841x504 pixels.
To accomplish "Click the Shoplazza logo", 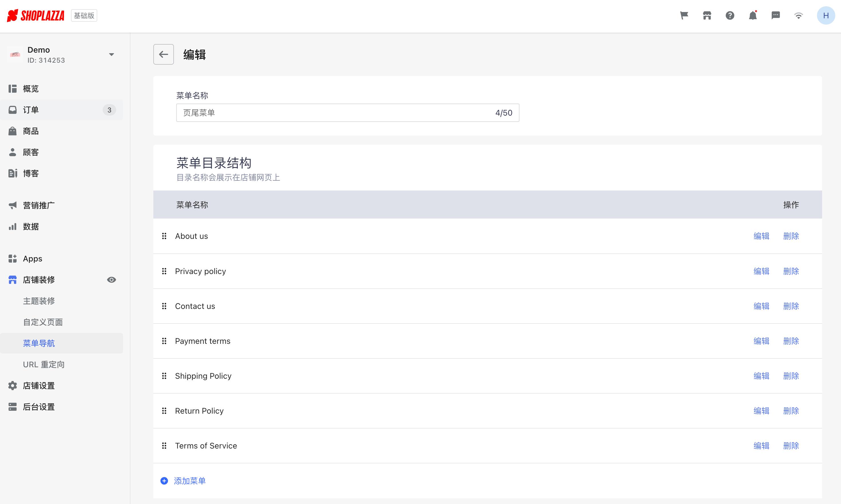I will (36, 15).
